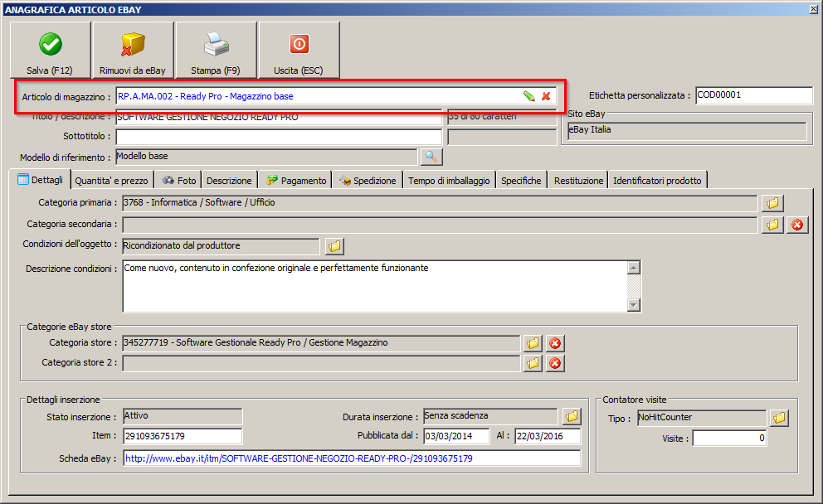Remove linked warehouse article with red X
The height and width of the screenshot is (504, 823).
click(547, 96)
